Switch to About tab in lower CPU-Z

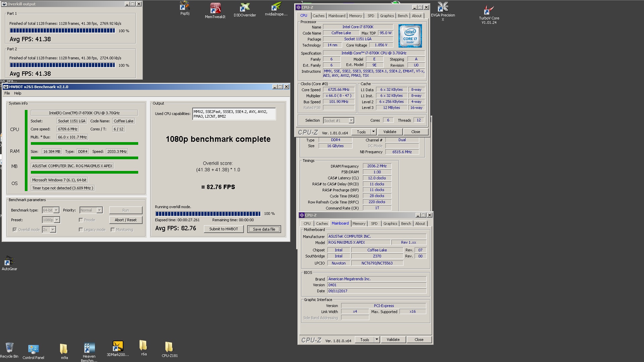pyautogui.click(x=420, y=224)
